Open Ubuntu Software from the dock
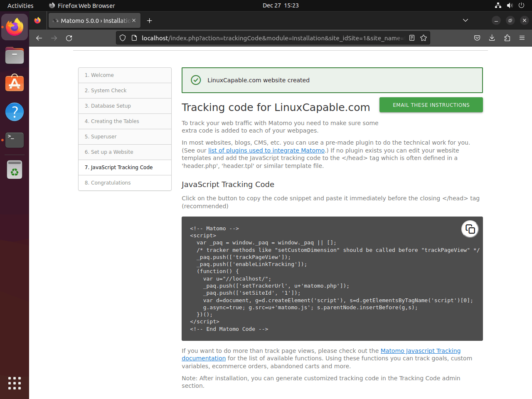Viewport: 532px width, 399px height. 15,84
